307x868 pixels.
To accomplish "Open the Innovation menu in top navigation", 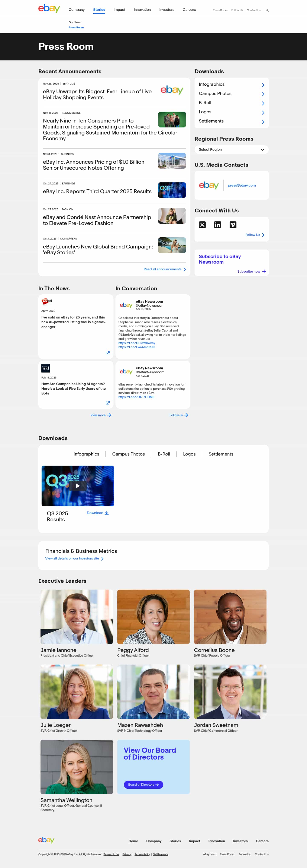I will 142,10.
